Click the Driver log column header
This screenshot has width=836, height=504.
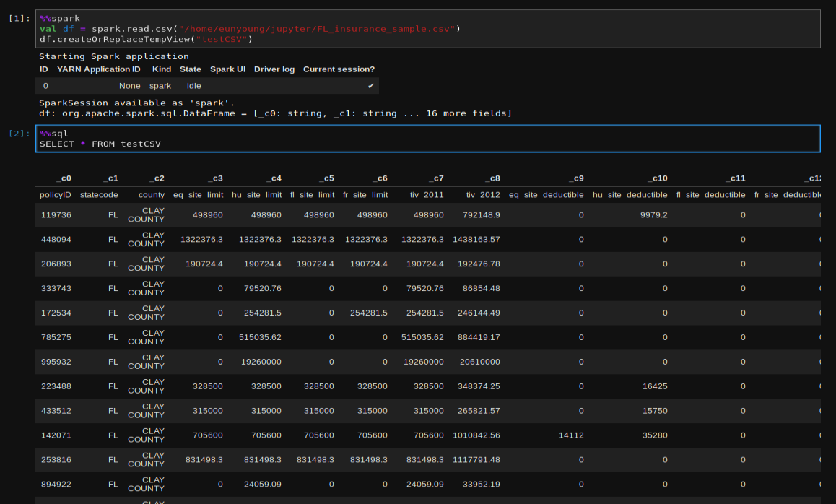click(274, 69)
